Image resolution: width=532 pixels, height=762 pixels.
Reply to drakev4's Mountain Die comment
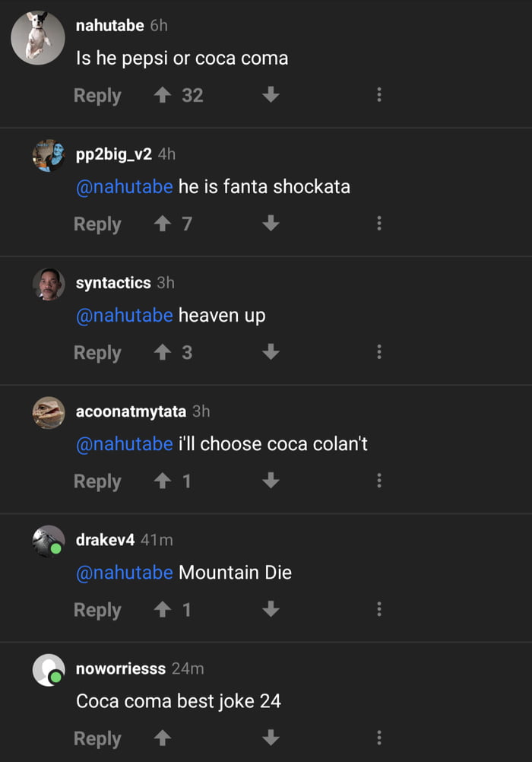[x=97, y=609]
